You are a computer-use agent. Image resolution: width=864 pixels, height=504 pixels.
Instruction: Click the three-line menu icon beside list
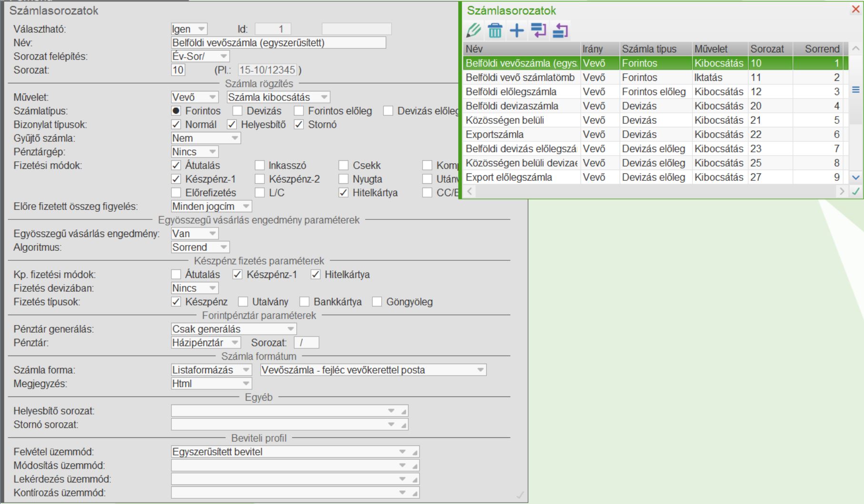tap(855, 90)
